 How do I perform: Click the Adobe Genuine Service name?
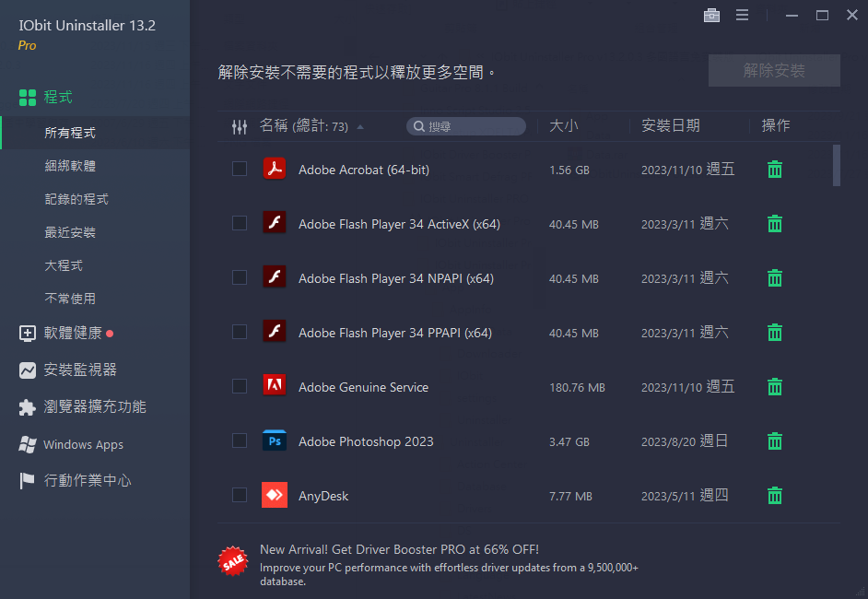pyautogui.click(x=363, y=388)
